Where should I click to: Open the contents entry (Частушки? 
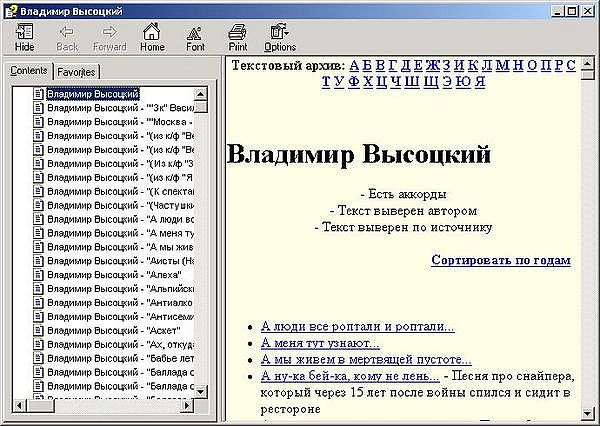pos(121,205)
